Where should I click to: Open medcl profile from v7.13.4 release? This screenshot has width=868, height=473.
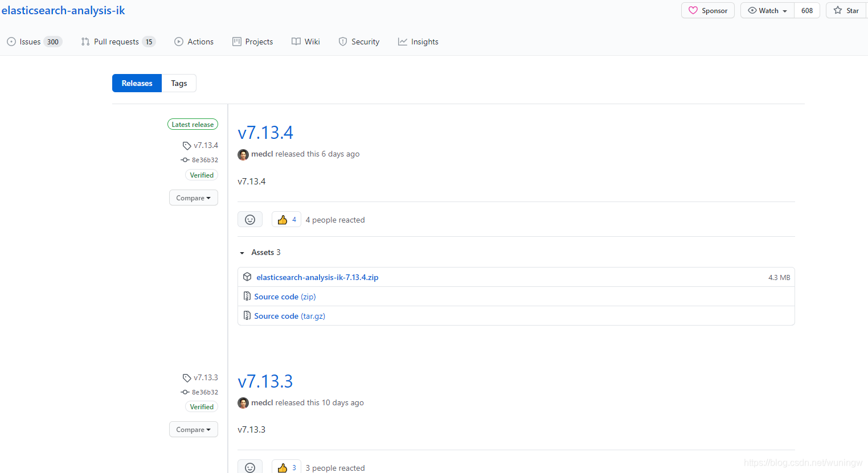tap(262, 154)
